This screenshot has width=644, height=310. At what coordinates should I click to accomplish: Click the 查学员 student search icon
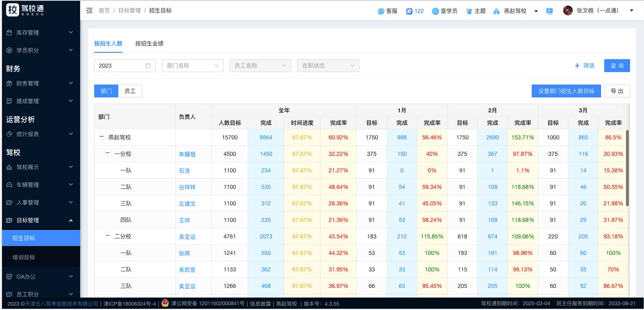435,11
